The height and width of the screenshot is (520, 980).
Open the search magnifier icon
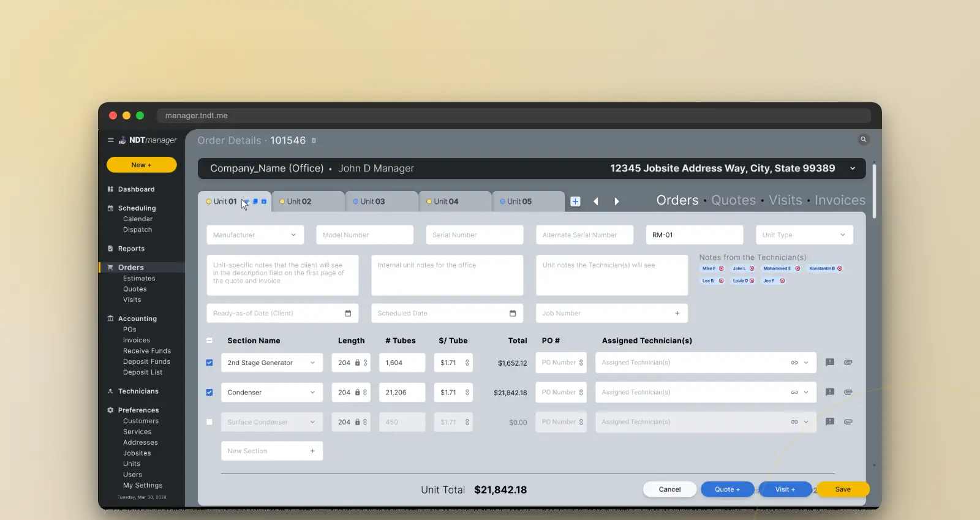click(x=864, y=140)
